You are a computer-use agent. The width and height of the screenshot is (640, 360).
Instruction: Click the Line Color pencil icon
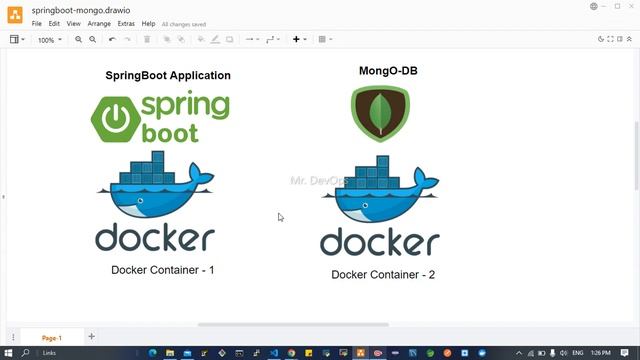point(215,39)
